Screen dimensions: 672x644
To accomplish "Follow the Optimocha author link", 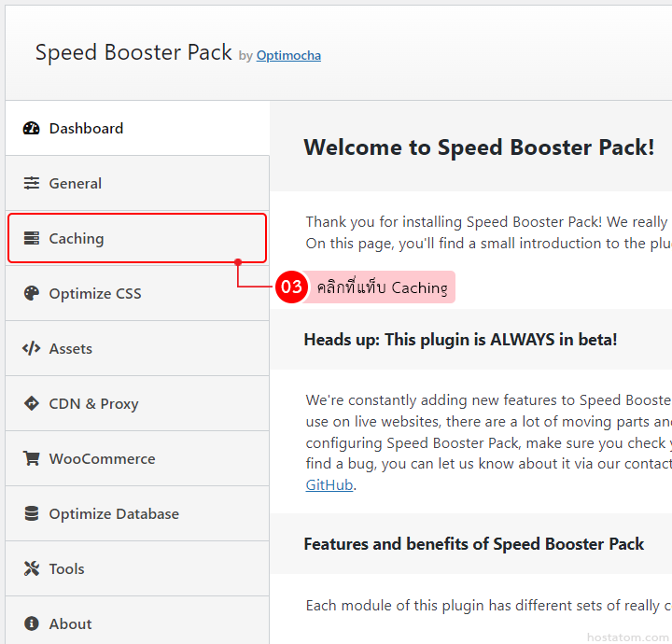I will coord(288,56).
